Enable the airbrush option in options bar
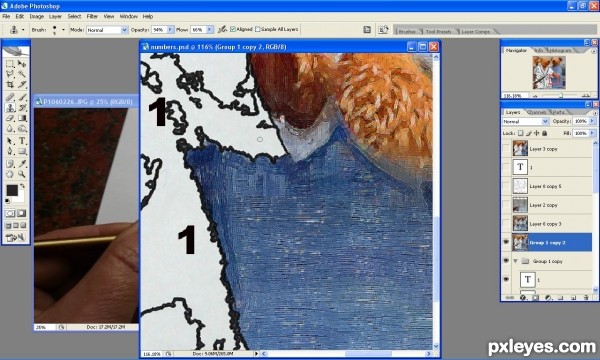600x360 pixels. 222,29
